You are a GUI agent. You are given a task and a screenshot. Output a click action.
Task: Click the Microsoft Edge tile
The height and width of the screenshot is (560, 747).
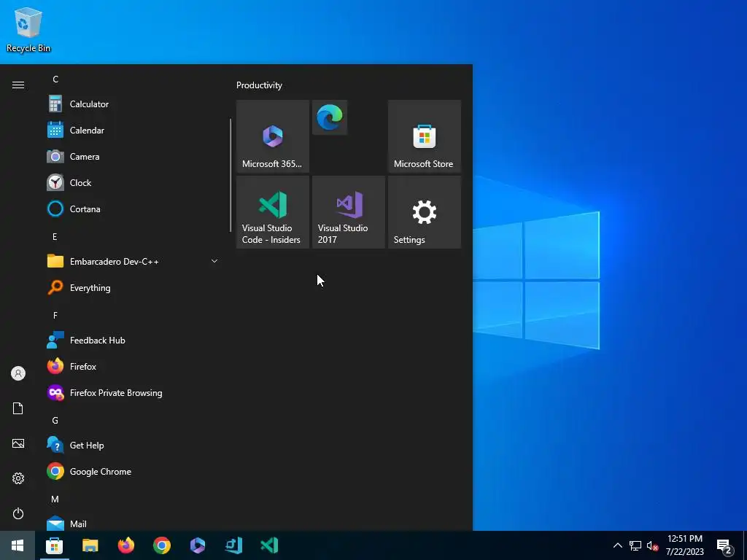pos(330,117)
